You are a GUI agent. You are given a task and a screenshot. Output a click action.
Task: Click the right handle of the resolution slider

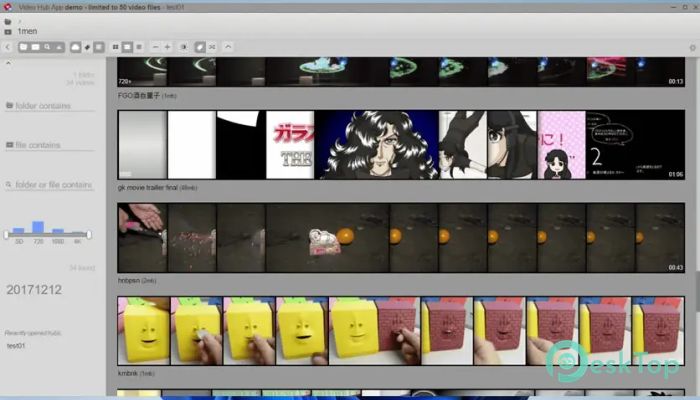pos(89,234)
